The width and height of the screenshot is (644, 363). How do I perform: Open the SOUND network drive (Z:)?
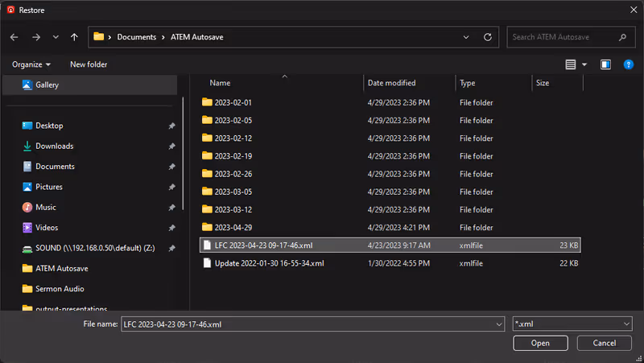pos(95,248)
